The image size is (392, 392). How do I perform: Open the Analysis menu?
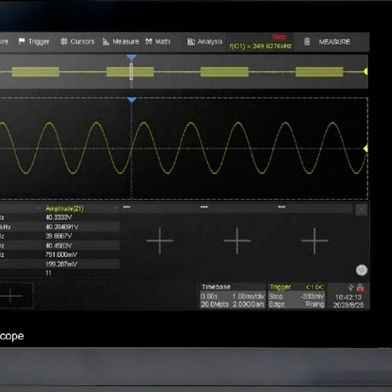click(205, 41)
